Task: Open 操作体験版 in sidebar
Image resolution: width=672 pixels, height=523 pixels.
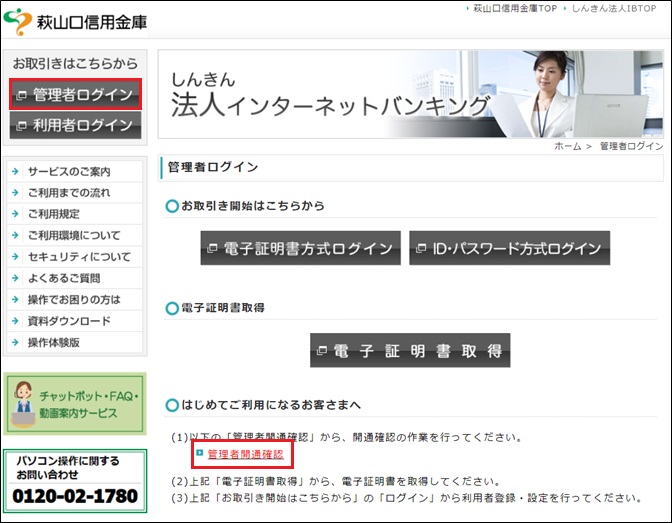Action: tap(54, 342)
